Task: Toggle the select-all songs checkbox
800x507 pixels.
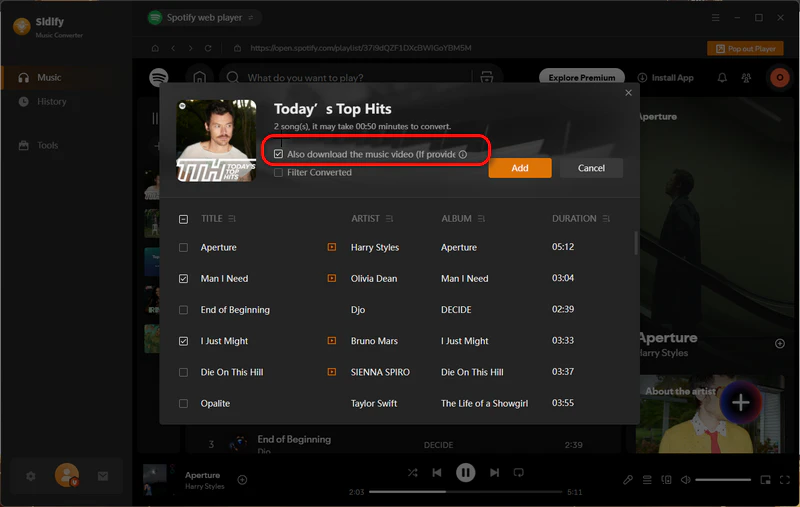Action: tap(184, 219)
